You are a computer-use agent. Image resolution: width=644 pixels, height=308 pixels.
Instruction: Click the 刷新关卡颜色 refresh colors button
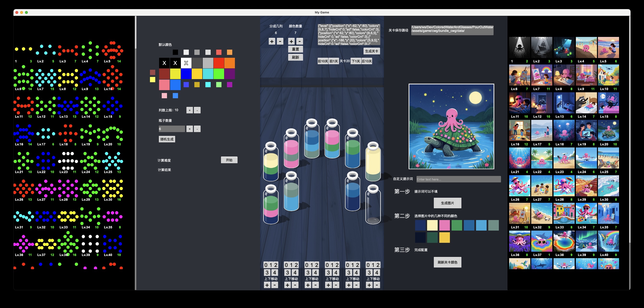[x=447, y=262]
